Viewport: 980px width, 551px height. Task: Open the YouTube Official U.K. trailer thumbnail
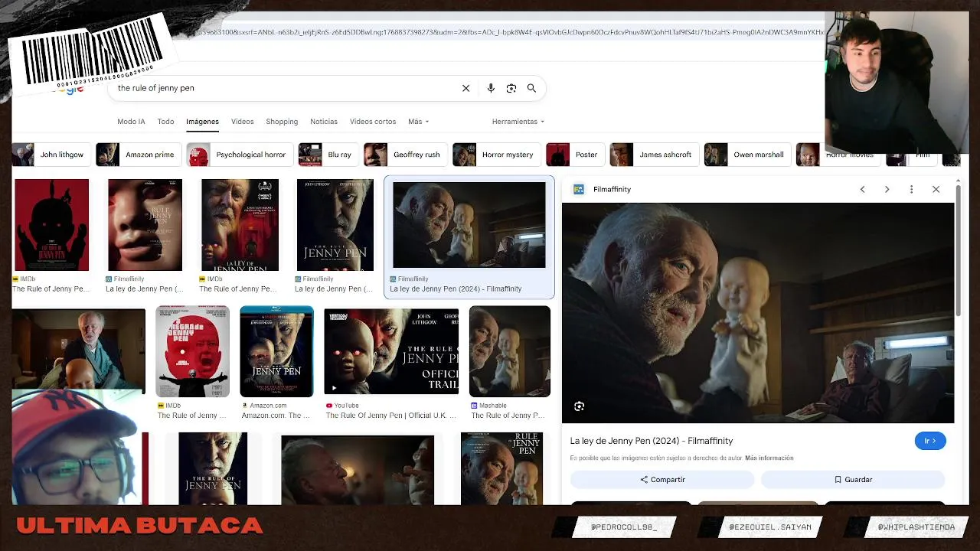coord(391,351)
